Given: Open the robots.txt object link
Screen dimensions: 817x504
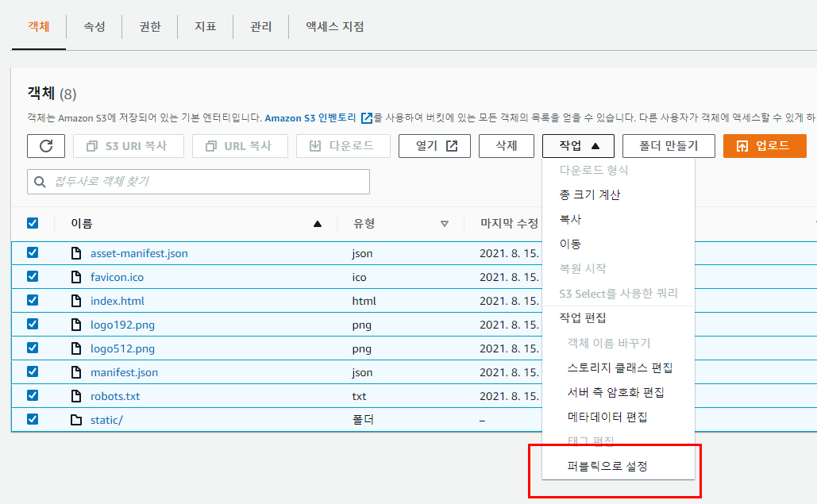Looking at the screenshot, I should (115, 397).
